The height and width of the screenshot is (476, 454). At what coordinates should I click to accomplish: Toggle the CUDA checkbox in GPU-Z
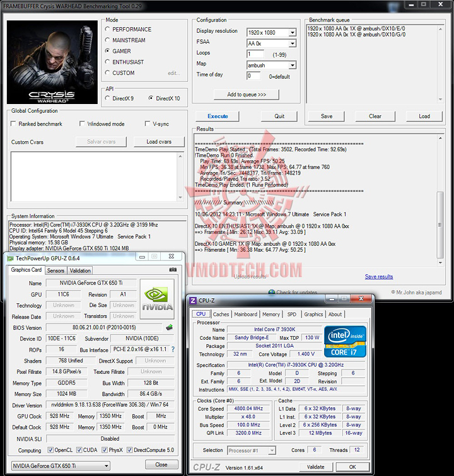pos(79,450)
